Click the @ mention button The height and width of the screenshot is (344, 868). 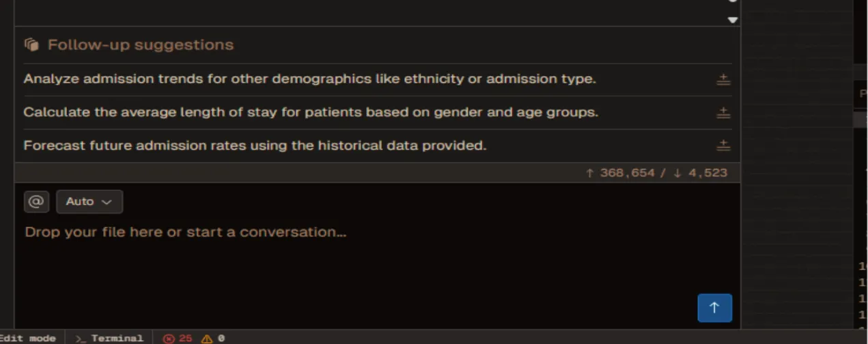[36, 202]
